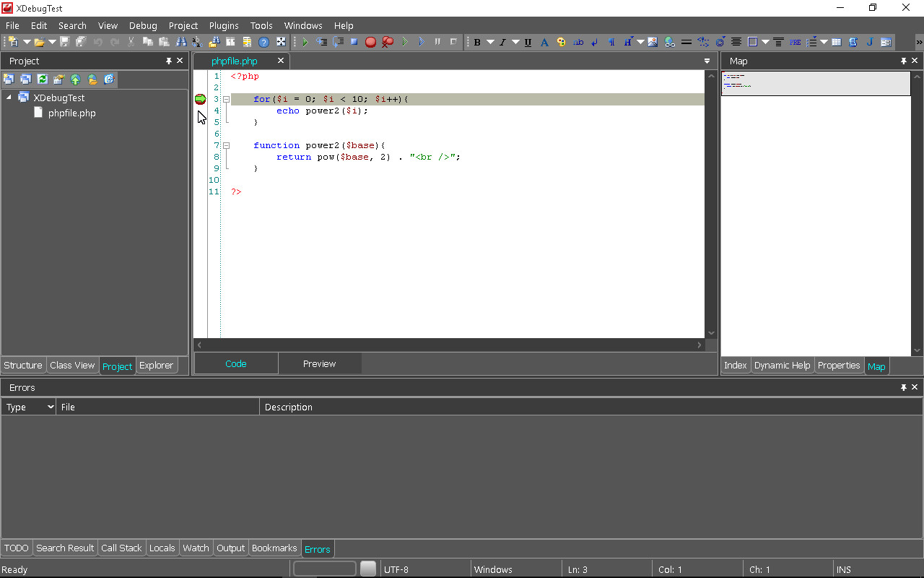924x578 pixels.
Task: Open the dropdown arrow beside Bold
Action: pyautogui.click(x=490, y=42)
